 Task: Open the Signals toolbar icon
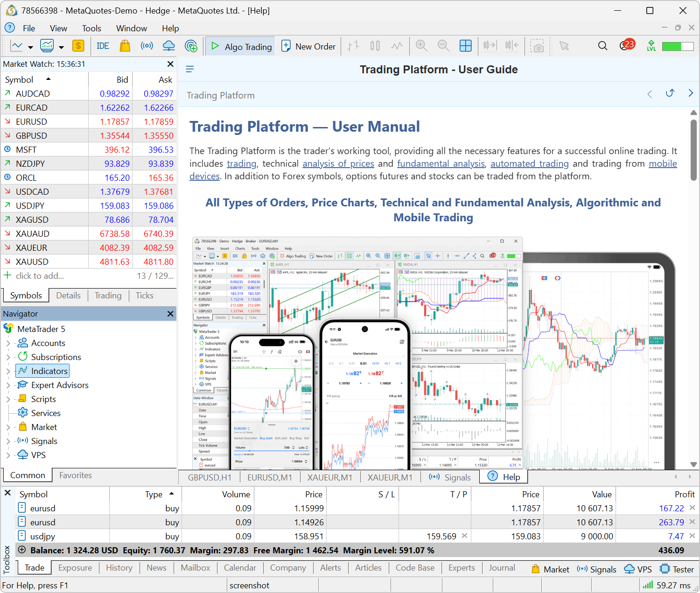147,46
